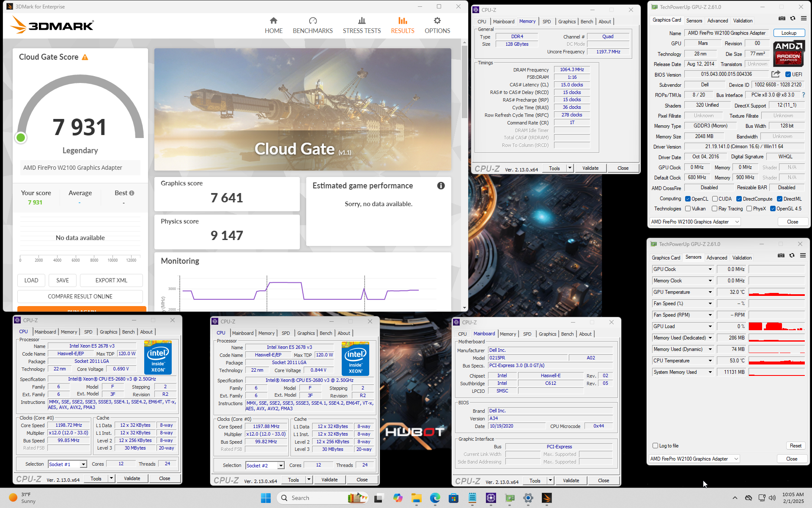The width and height of the screenshot is (812, 508).
Task: Click SAVE button in 3DMark
Action: tap(62, 280)
